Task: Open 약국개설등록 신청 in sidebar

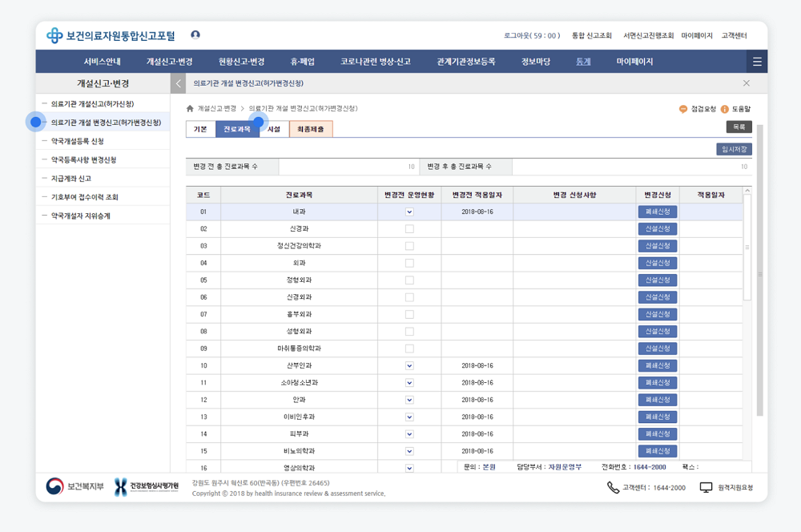Action: (x=78, y=141)
